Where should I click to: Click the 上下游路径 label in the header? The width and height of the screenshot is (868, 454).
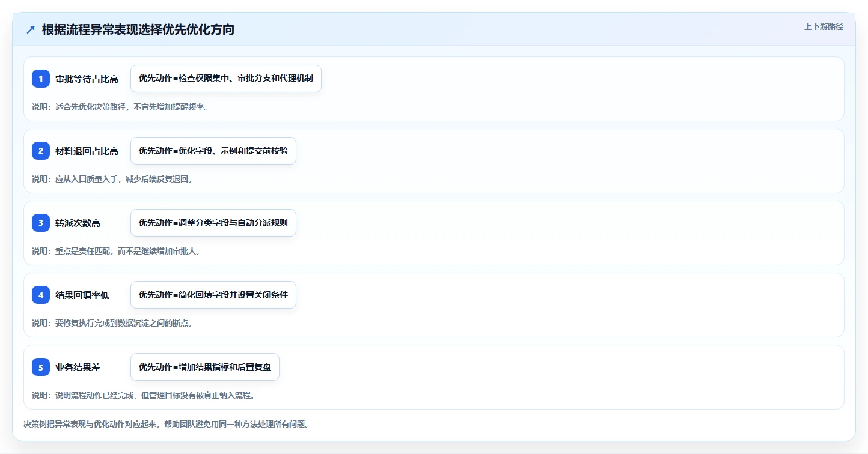(x=824, y=26)
